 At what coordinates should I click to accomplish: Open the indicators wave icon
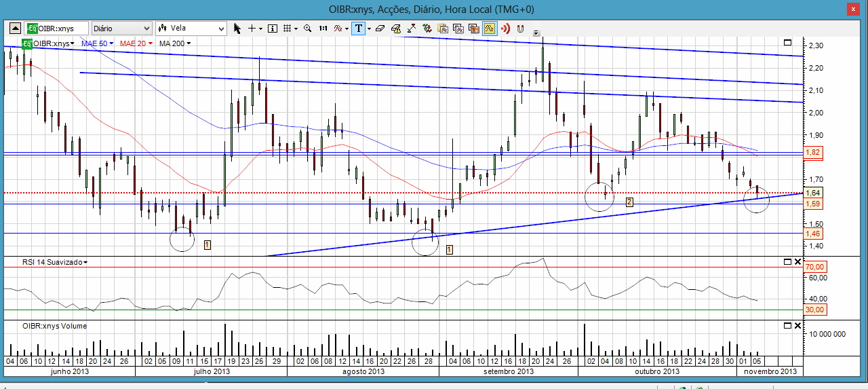coord(339,29)
